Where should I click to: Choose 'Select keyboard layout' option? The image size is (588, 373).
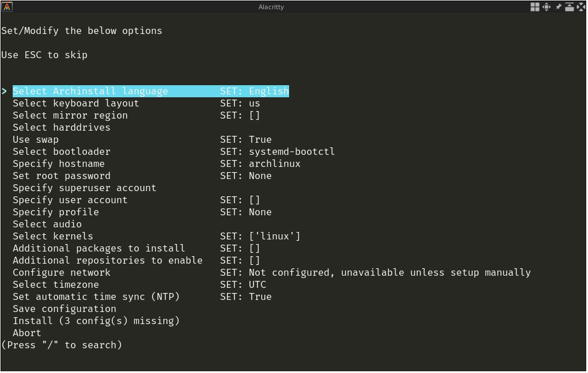click(x=76, y=103)
